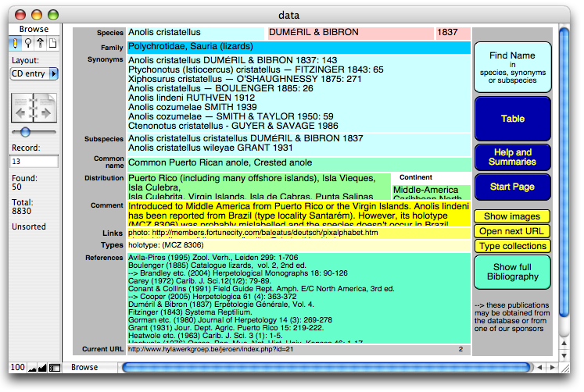Switch to Find mode magnifier icon

28,44
